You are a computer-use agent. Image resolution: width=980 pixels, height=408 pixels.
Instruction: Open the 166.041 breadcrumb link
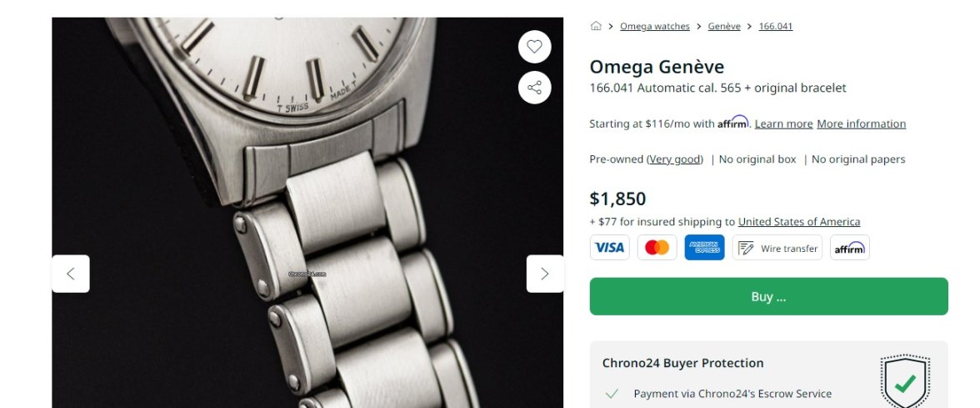[x=775, y=27]
